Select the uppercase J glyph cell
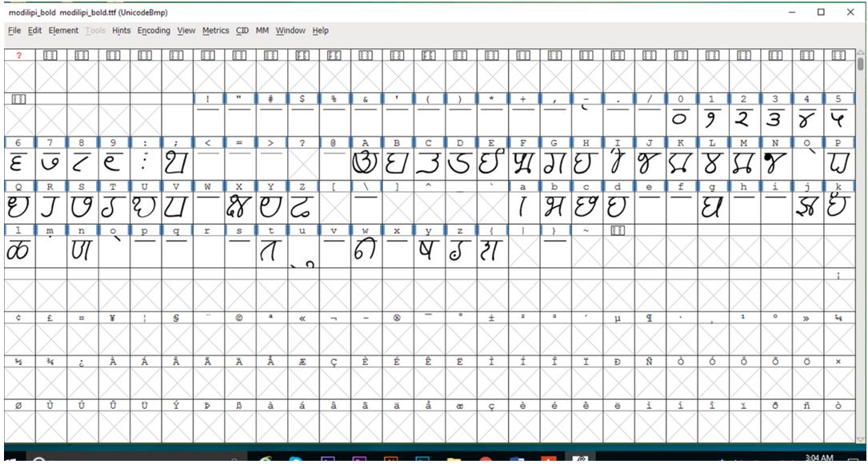Image resolution: width=868 pixels, height=464 pixels. [x=650, y=163]
